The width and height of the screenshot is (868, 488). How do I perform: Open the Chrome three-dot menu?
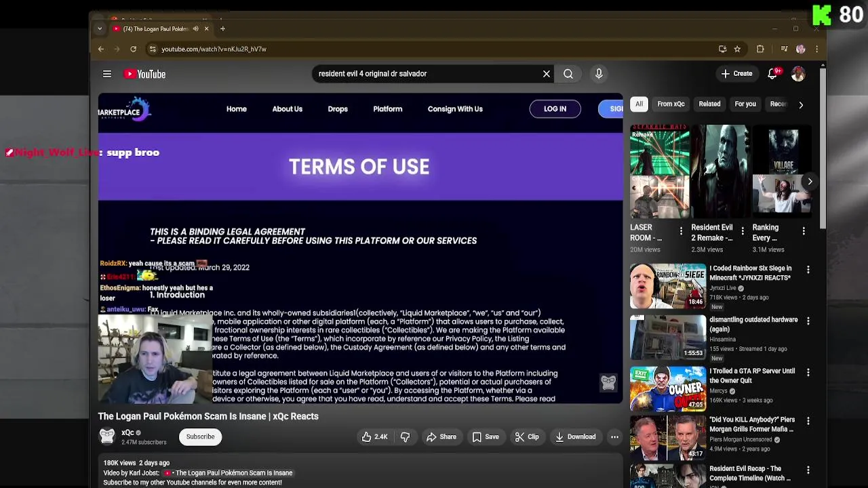pos(816,49)
